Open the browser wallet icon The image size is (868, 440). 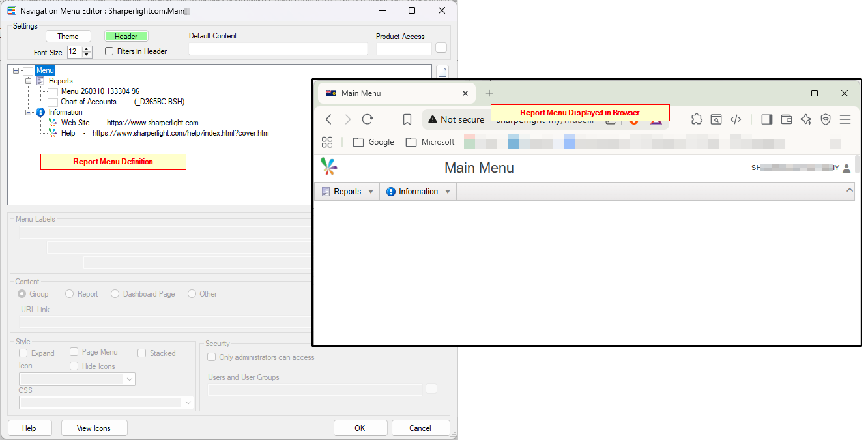click(787, 119)
